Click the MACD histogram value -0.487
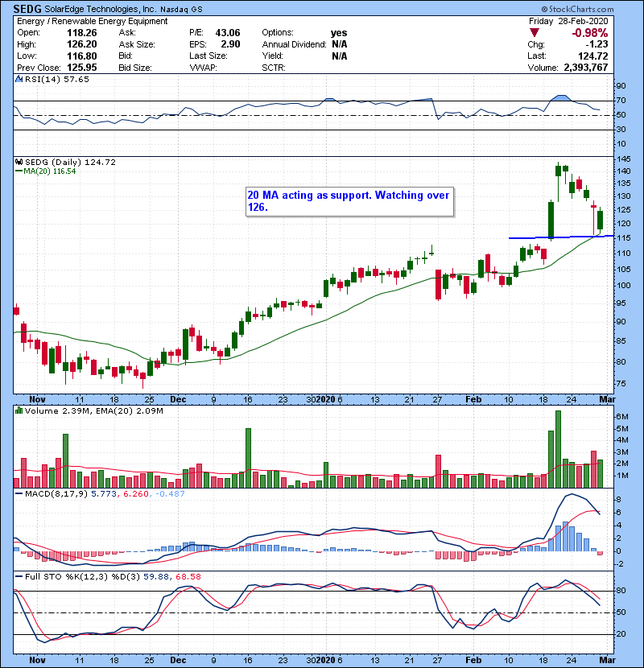 (x=170, y=494)
